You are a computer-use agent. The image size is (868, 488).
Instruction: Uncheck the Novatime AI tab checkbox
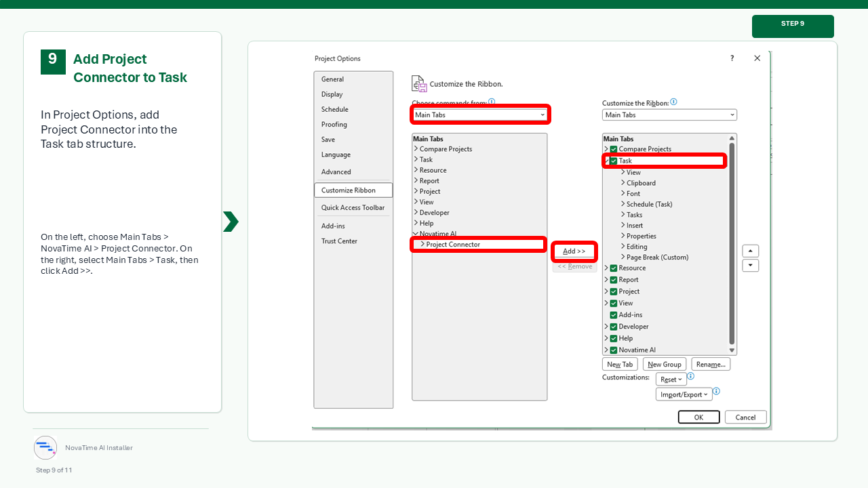[x=614, y=350]
